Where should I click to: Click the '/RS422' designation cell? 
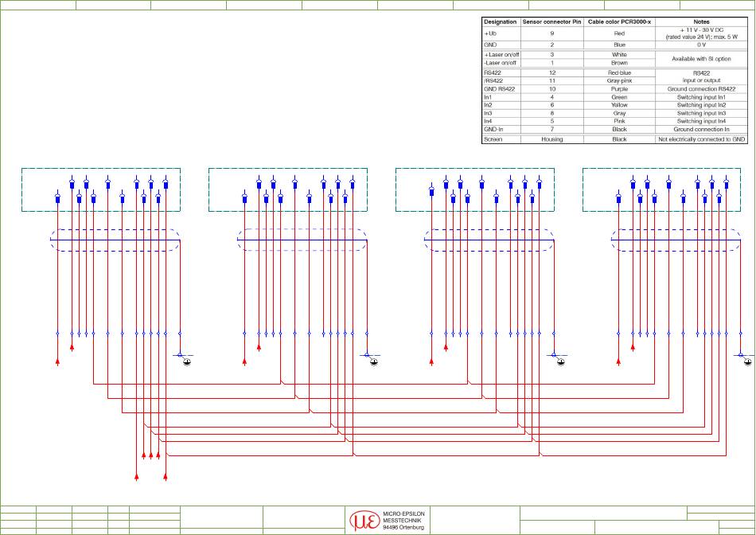pos(493,81)
